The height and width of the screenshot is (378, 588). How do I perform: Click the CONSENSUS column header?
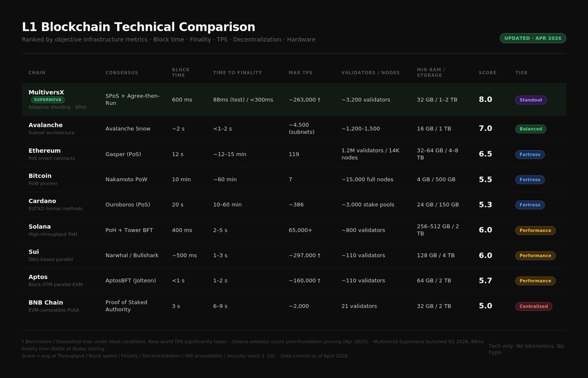point(122,73)
